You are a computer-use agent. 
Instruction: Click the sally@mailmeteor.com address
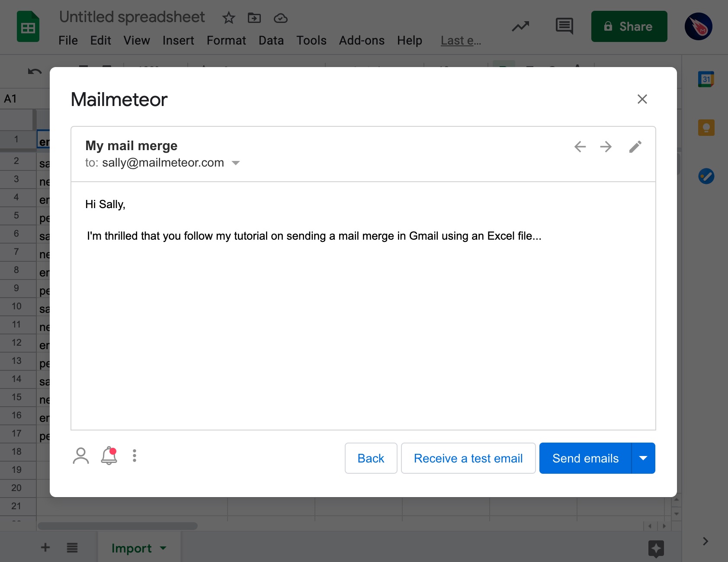point(163,163)
